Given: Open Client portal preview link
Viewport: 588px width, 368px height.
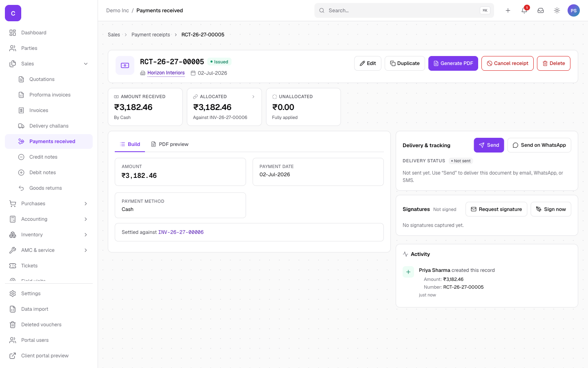Looking at the screenshot, I should point(49,356).
